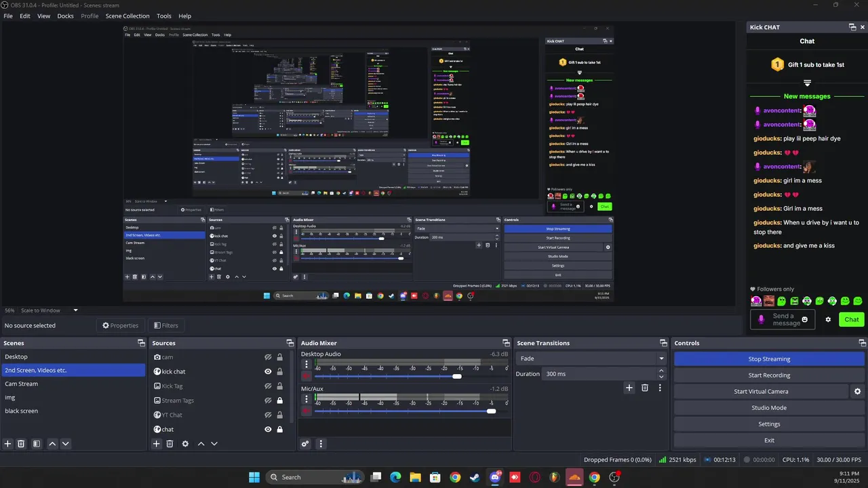This screenshot has height=488, width=868.
Task: Open Kick chat settings gear
Action: click(x=828, y=319)
